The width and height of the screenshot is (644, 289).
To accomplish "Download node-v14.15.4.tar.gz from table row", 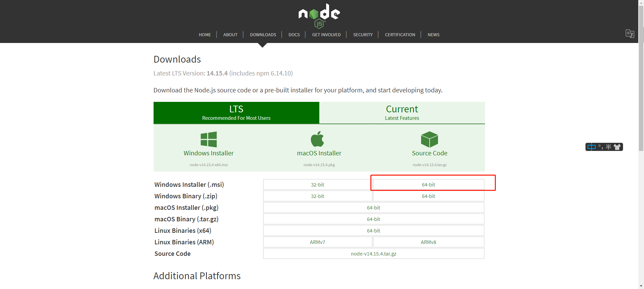I will click(374, 254).
